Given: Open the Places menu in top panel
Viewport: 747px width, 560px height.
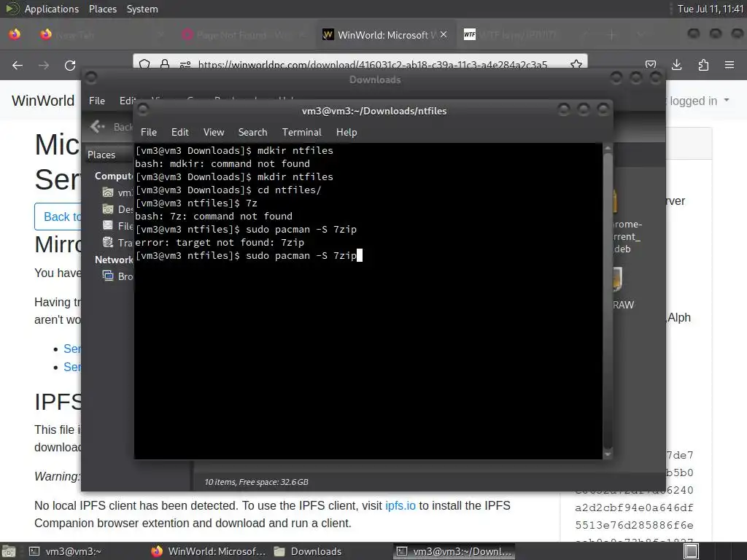Looking at the screenshot, I should pyautogui.click(x=102, y=9).
